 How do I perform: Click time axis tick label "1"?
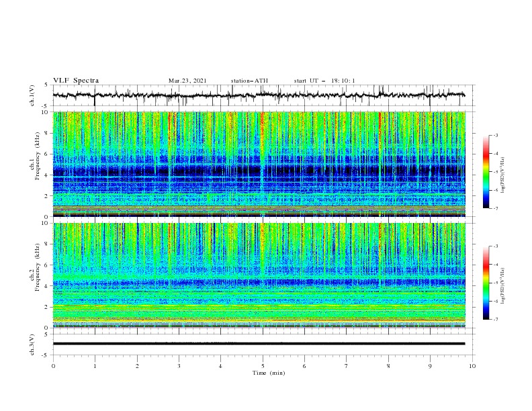[95, 366]
